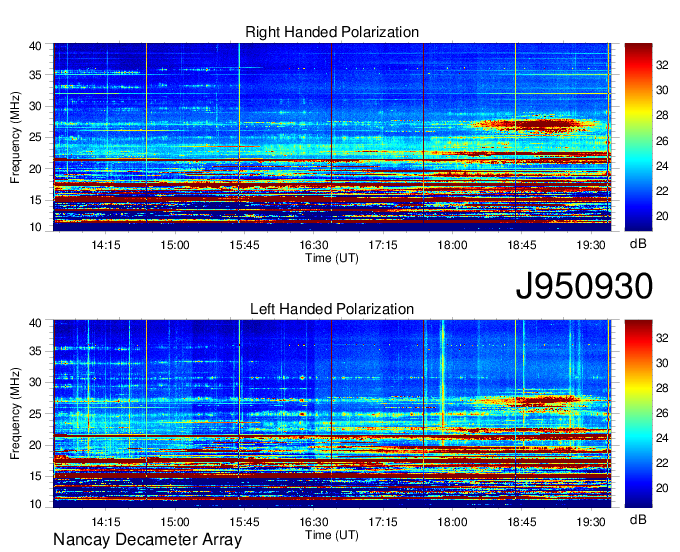Click the 18:45 time tick of Left Handed plot

click(x=522, y=521)
